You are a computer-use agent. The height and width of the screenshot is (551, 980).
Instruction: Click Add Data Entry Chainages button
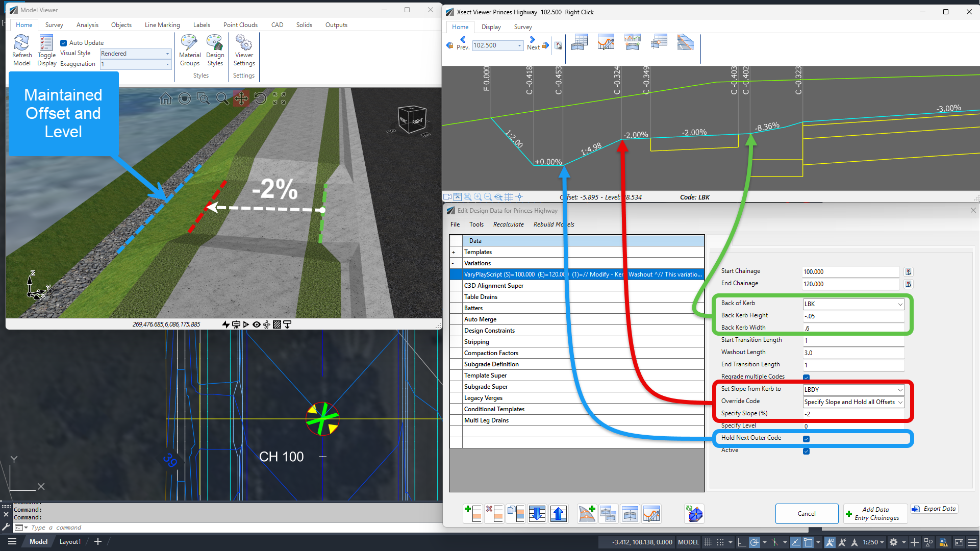(x=875, y=514)
